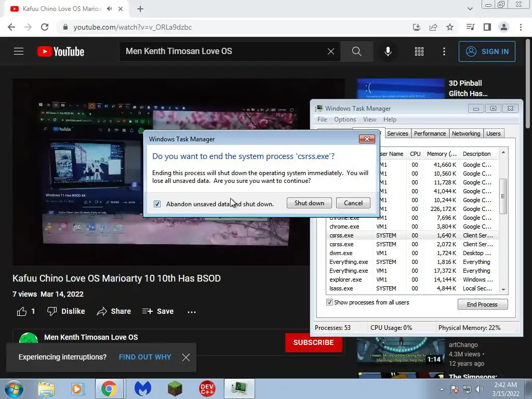Click the share page icon in address bar
532x399 pixels.
pyautogui.click(x=433, y=27)
